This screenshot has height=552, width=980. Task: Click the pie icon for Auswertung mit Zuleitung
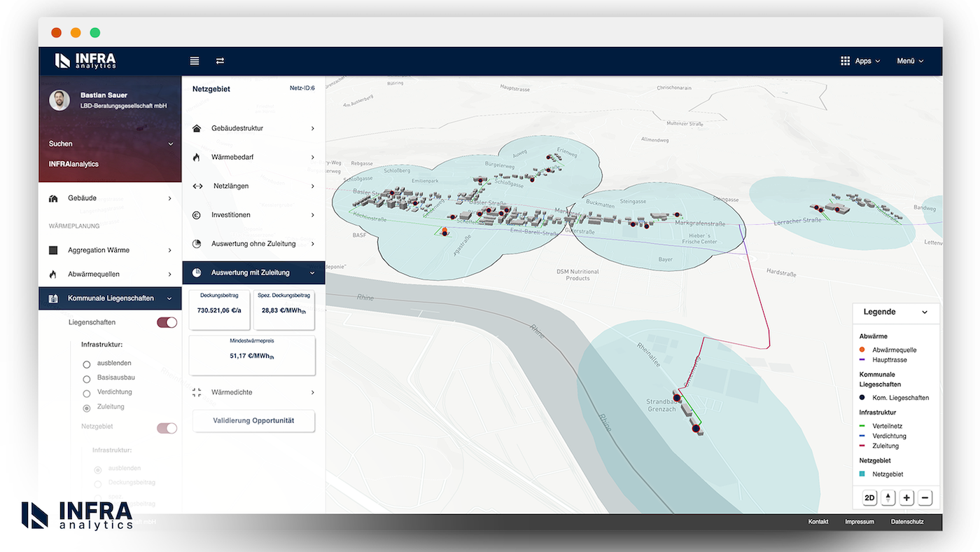197,272
